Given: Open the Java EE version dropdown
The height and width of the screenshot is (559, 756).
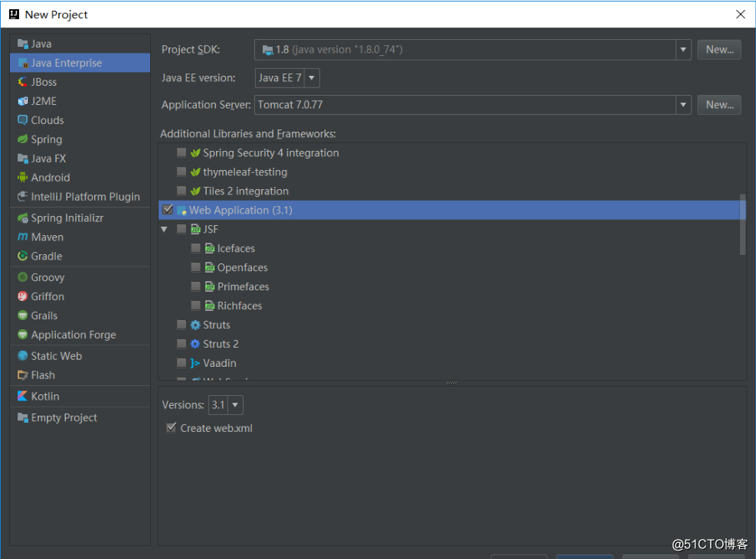Looking at the screenshot, I should (x=312, y=77).
